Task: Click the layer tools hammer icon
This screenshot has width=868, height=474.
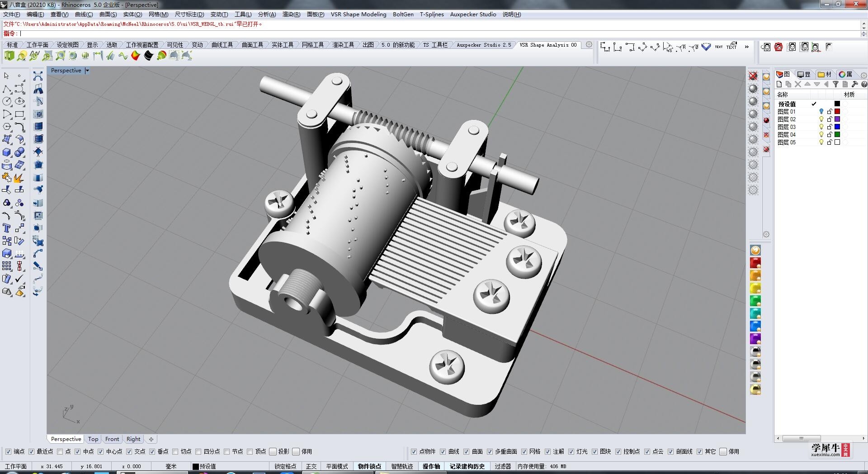Action: [x=854, y=84]
